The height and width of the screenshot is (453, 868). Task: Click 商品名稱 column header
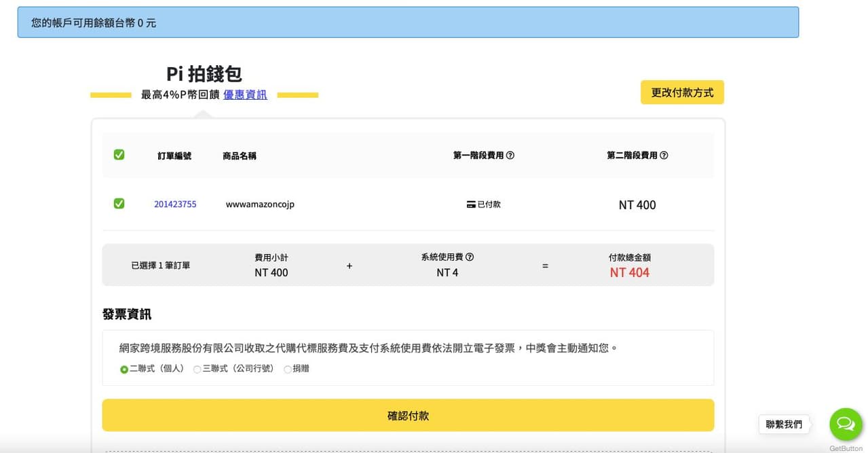(240, 156)
